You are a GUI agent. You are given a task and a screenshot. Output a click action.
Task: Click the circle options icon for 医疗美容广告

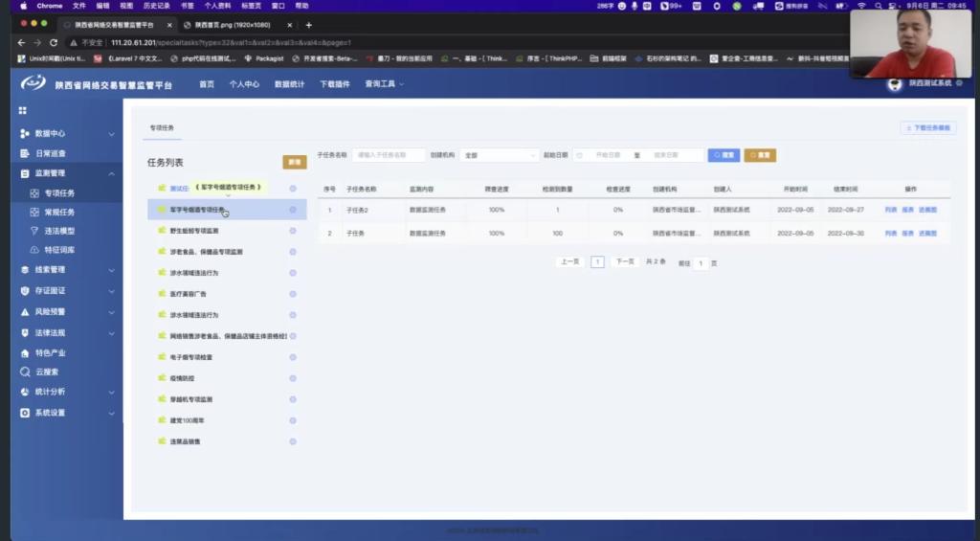pos(293,294)
